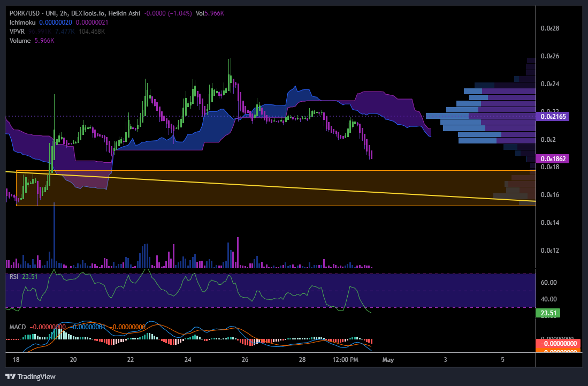Screen dimensions: 588x386
Task: Click the green 23.51 RSI value label
Action: click(x=548, y=313)
